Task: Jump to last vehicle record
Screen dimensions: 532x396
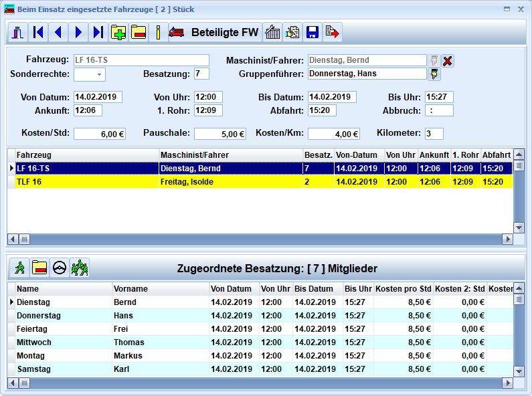Action: [98, 33]
